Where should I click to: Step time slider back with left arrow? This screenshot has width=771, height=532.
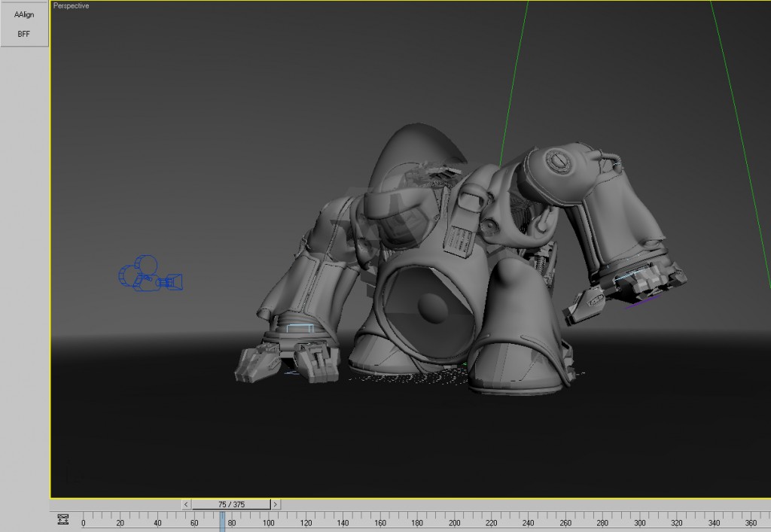(187, 504)
